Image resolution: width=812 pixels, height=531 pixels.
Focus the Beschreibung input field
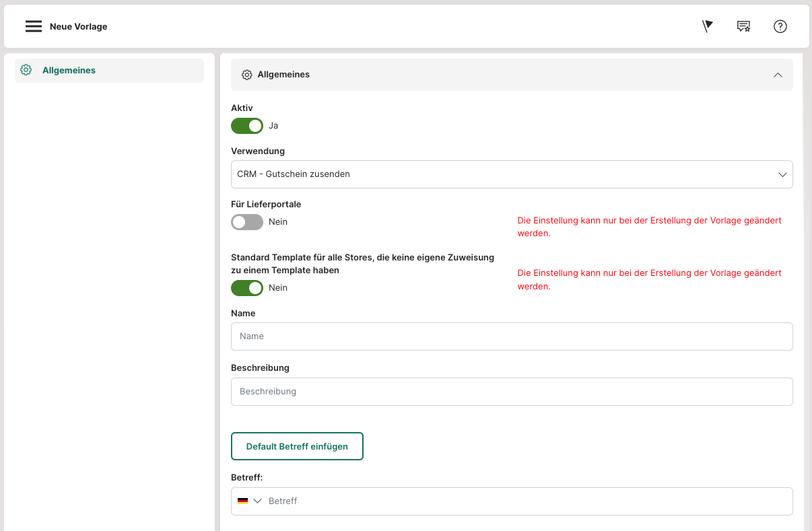coord(512,392)
